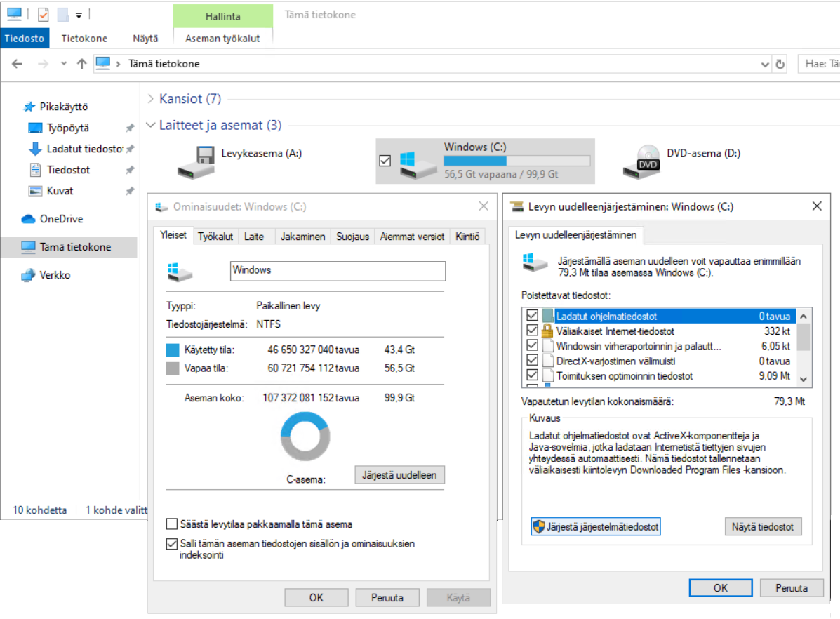Image resolution: width=840 pixels, height=619 pixels.
Task: Click the new folder quick access icon
Action: click(x=62, y=15)
